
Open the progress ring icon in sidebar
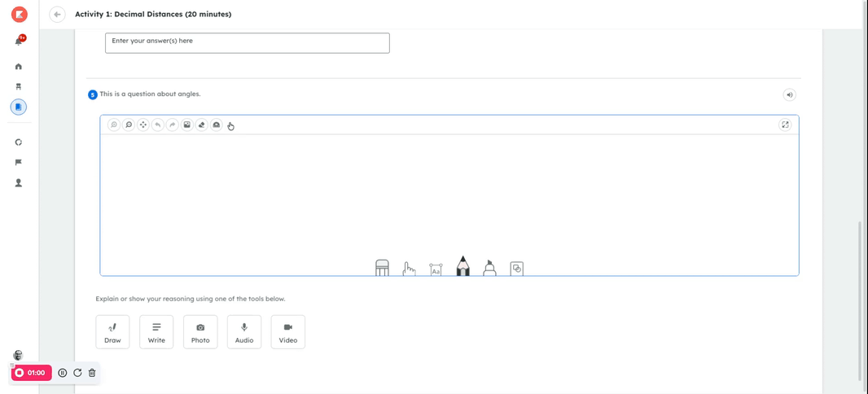tap(18, 142)
